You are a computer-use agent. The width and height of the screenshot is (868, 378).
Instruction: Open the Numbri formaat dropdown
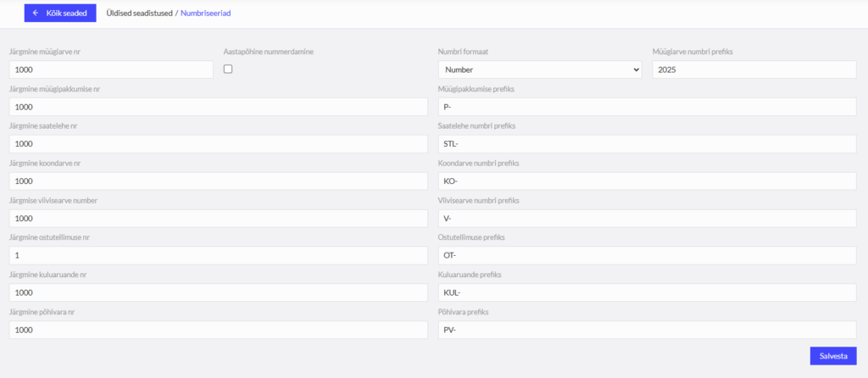click(x=540, y=69)
